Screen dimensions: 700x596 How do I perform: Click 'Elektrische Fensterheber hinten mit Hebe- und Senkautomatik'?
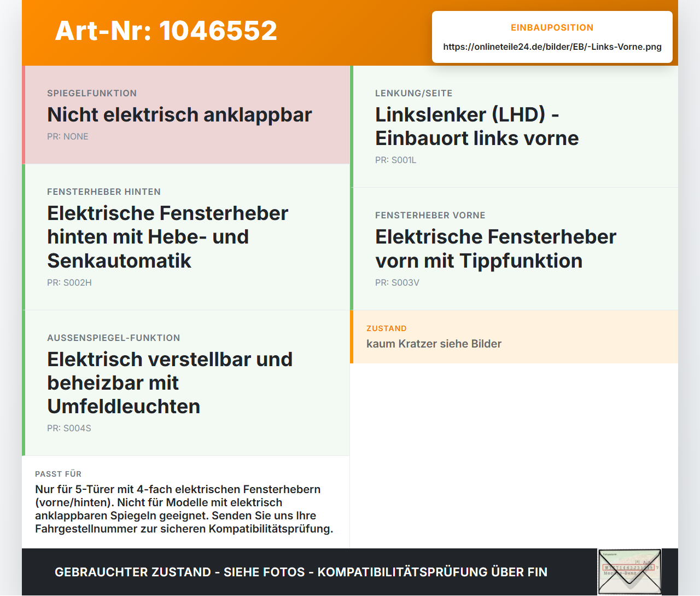168,236
